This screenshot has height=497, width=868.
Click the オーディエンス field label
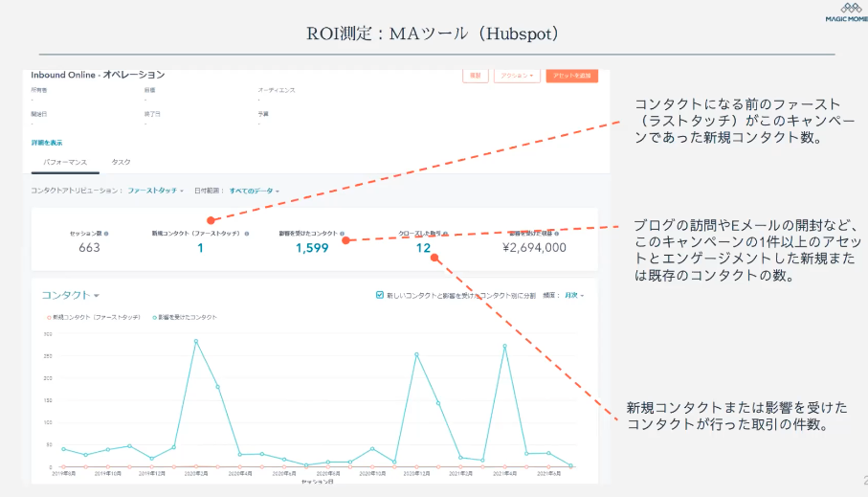click(x=277, y=90)
